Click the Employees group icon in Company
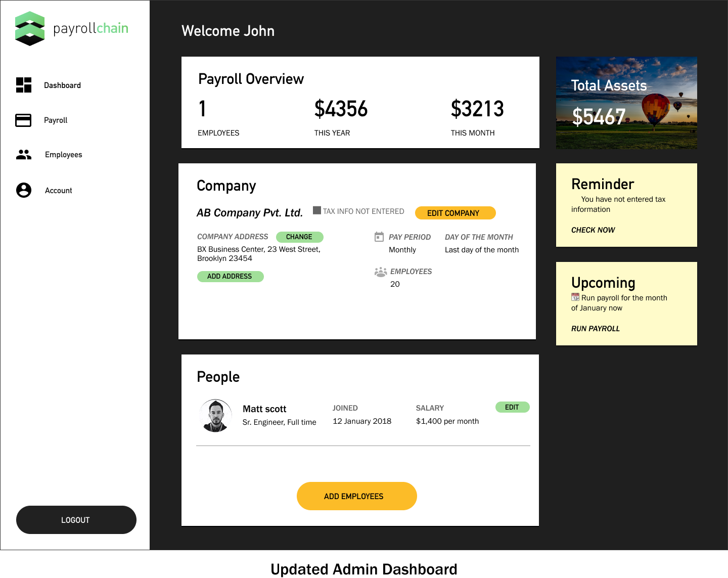 point(381,272)
